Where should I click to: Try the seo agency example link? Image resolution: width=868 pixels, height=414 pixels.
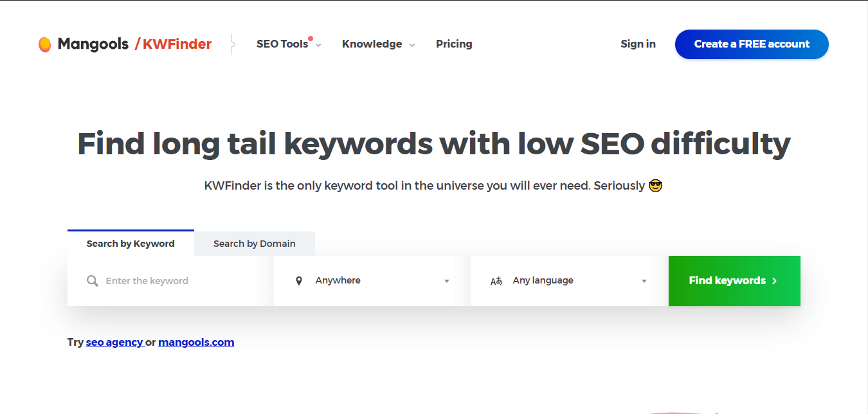pos(114,342)
